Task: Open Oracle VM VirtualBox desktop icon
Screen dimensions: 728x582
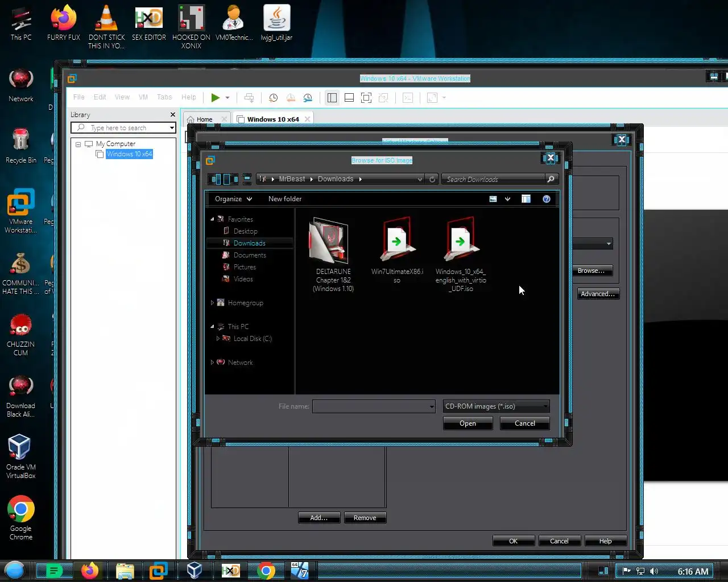Action: (20, 456)
